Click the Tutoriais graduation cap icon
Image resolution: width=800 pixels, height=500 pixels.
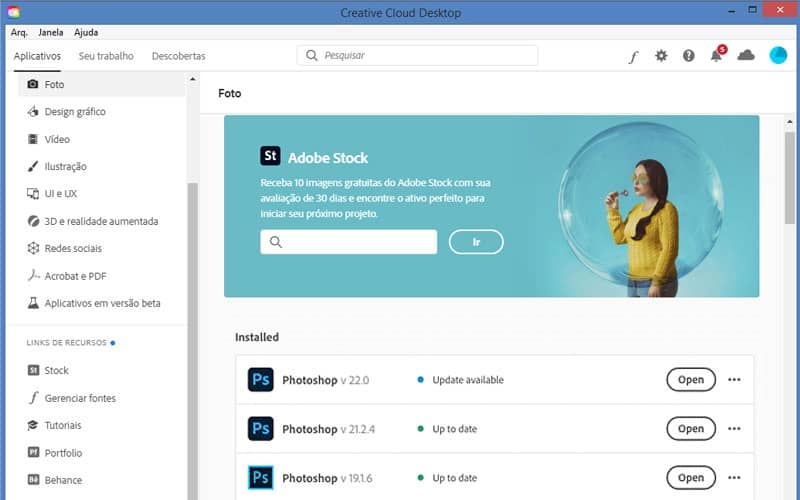click(x=33, y=425)
